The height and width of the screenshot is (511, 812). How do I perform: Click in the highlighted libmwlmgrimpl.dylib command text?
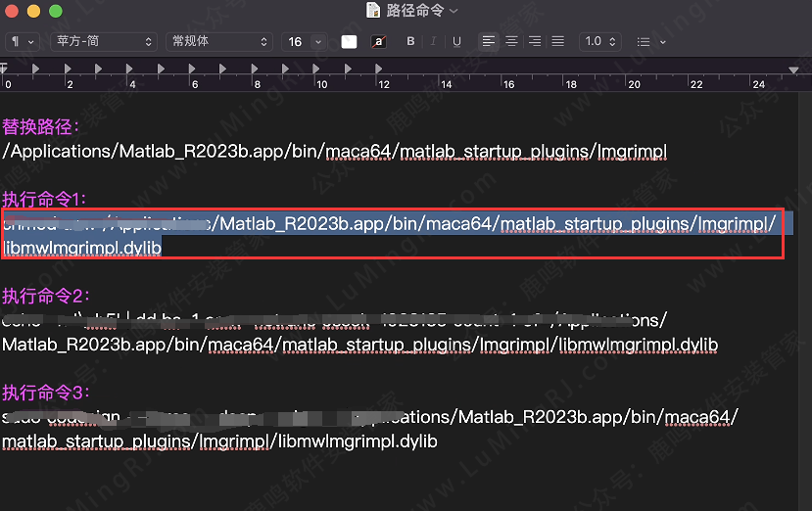point(82,248)
